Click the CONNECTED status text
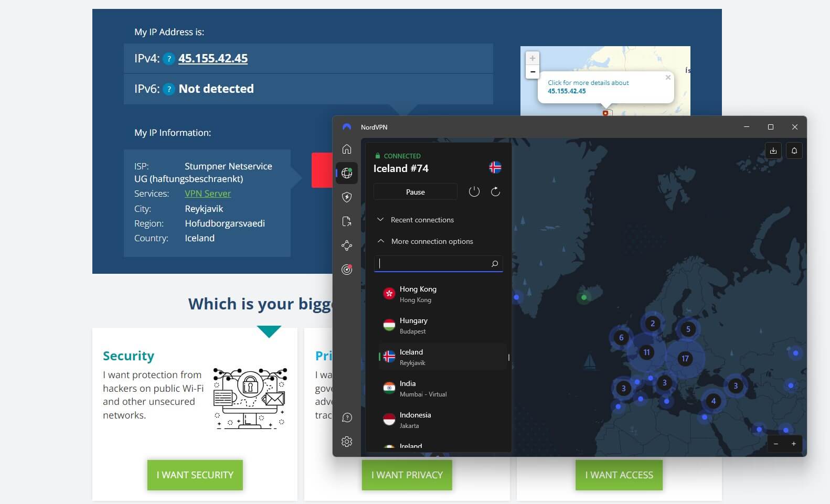Screen dimensions: 830x504 pyautogui.click(x=402, y=156)
